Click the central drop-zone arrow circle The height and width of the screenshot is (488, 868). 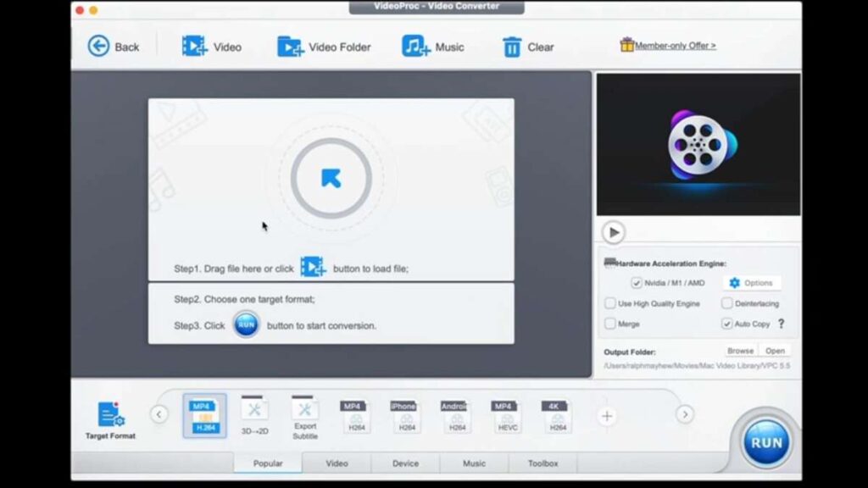coord(331,178)
